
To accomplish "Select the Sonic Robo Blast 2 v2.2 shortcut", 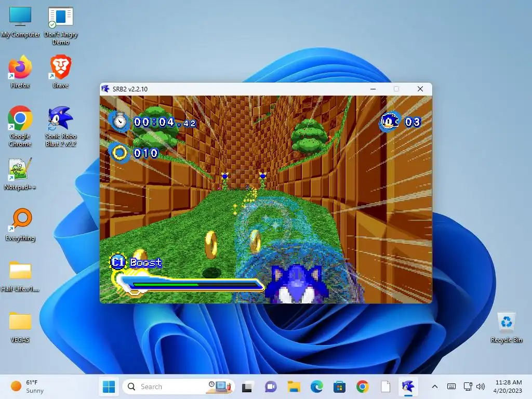I will point(61,127).
